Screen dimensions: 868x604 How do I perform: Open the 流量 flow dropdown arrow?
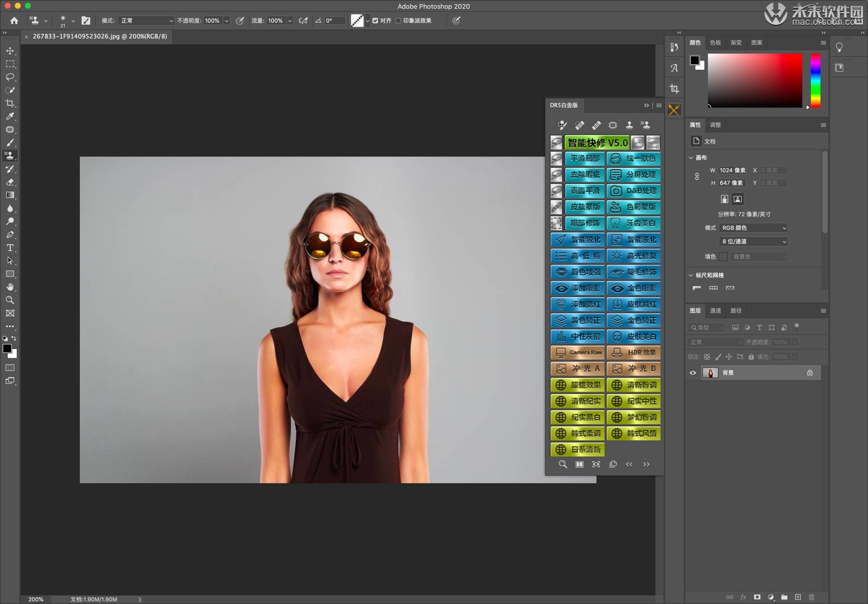(290, 21)
